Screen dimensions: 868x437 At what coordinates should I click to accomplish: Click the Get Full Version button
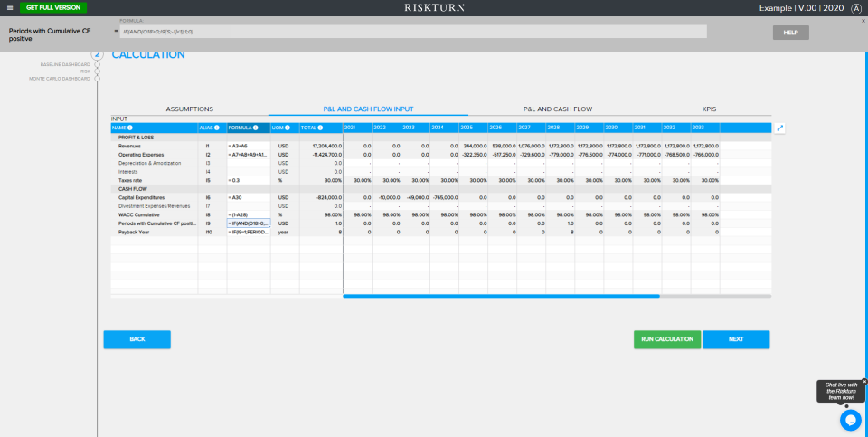[x=53, y=7]
